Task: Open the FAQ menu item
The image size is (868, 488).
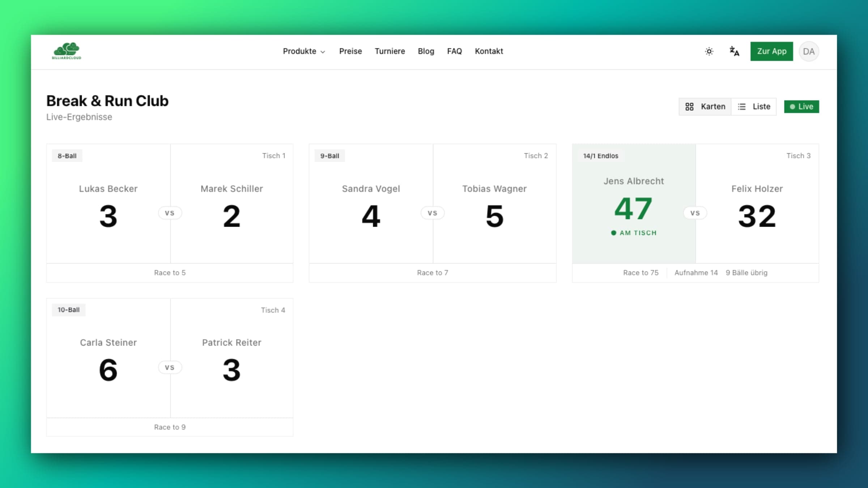Action: coord(454,51)
